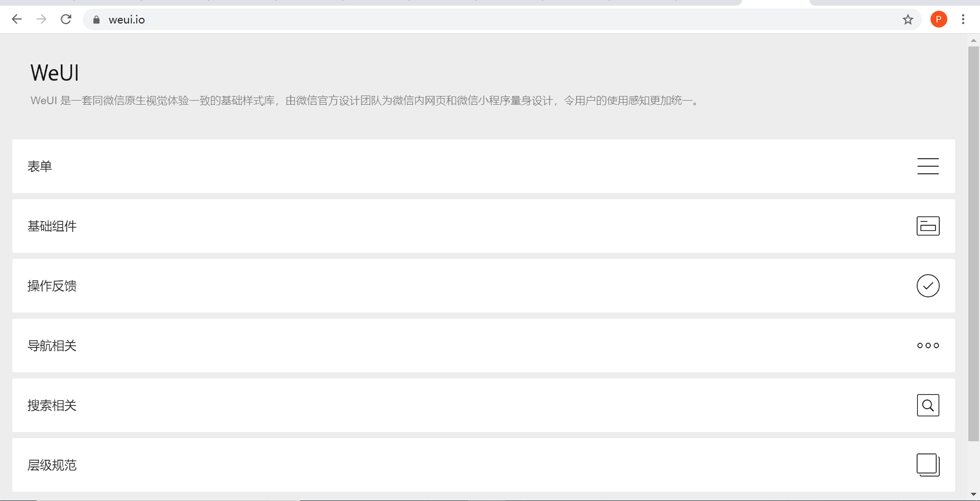Screen dimensions: 980x501
Task: Open the 表单 section
Action: (x=40, y=166)
